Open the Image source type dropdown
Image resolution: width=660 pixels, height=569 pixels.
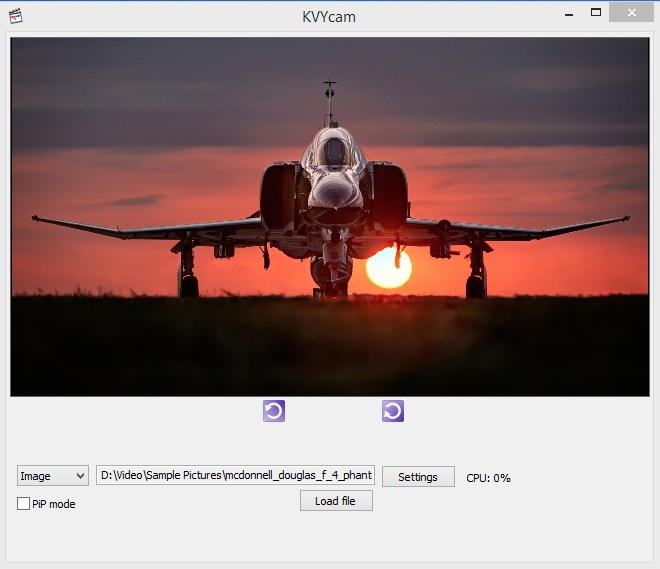[x=53, y=476]
